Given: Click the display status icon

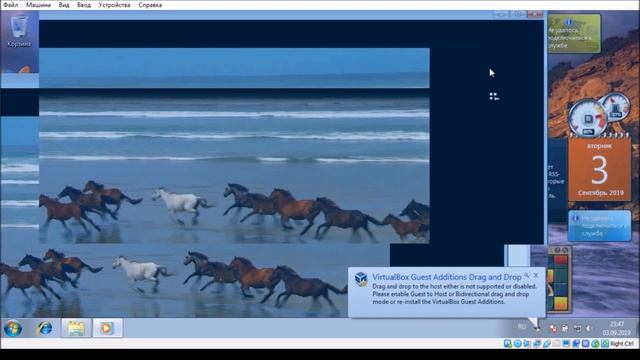Looking at the screenshot, I should [x=566, y=344].
